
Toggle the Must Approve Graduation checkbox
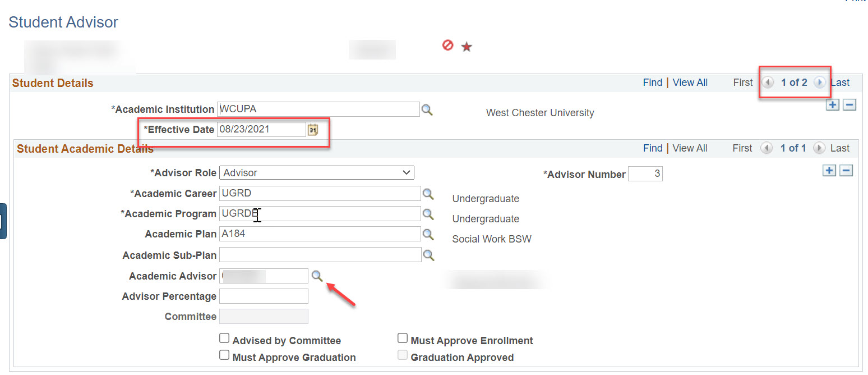tap(224, 355)
